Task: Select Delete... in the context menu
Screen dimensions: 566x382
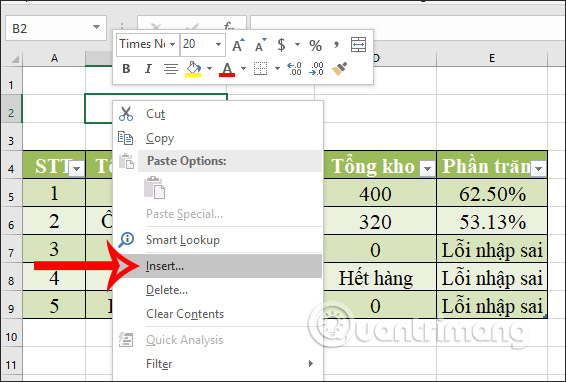Action: (217, 290)
